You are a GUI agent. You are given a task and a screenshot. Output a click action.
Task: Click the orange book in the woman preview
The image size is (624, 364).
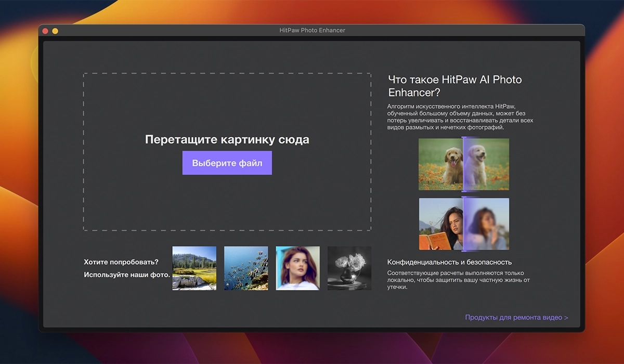[x=433, y=241]
